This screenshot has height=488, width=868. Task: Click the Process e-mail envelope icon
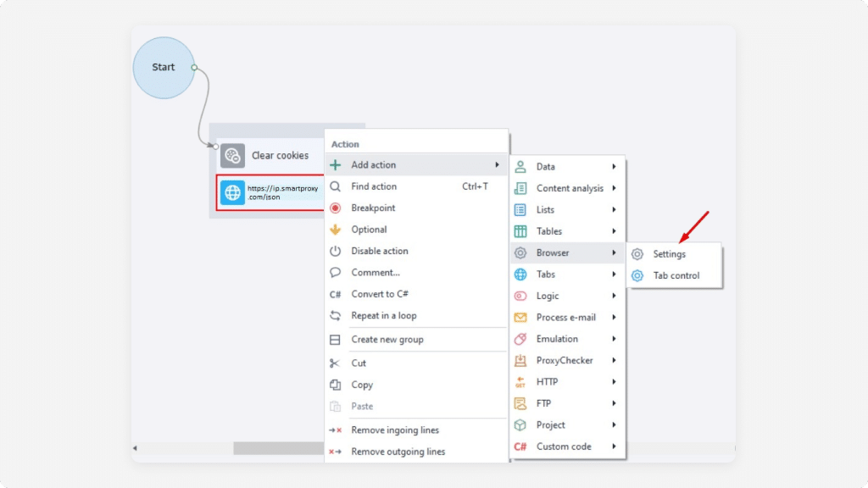click(x=520, y=318)
